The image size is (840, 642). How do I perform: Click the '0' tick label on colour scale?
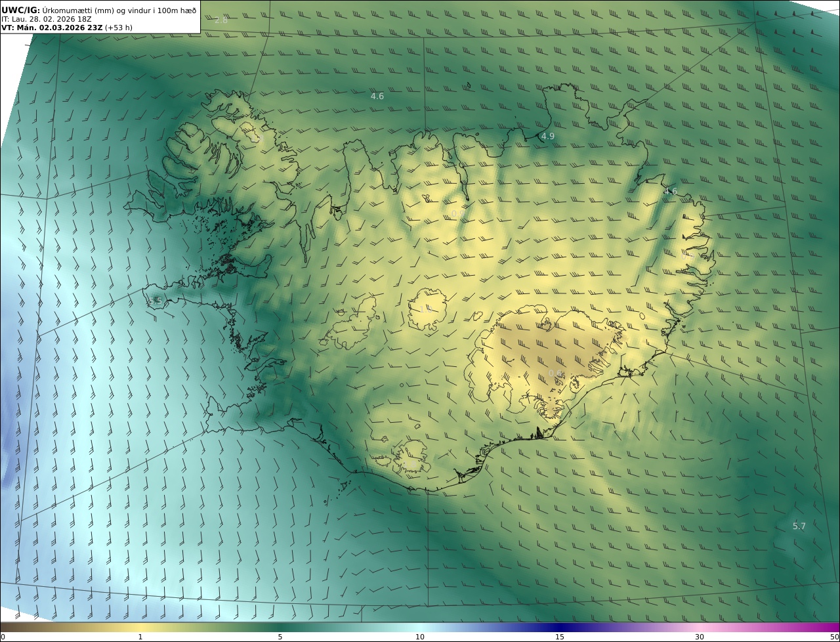[x=3, y=637]
